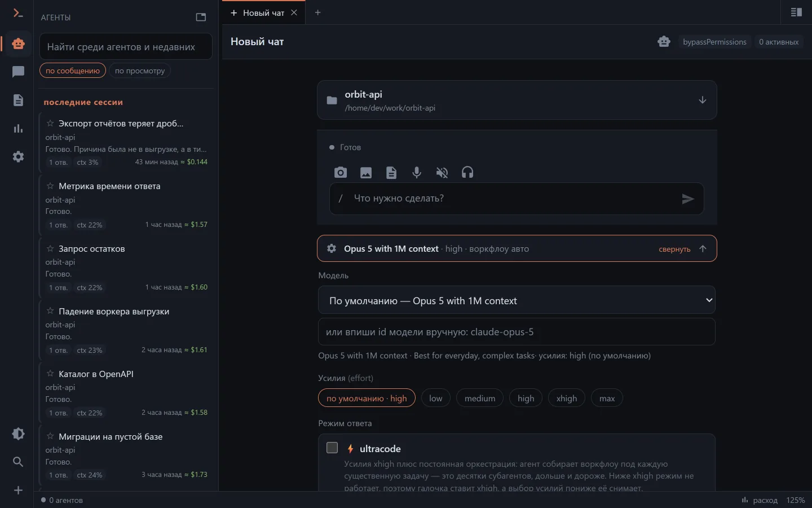Open the search magnifier in sidebar
812x508 pixels.
18,462
